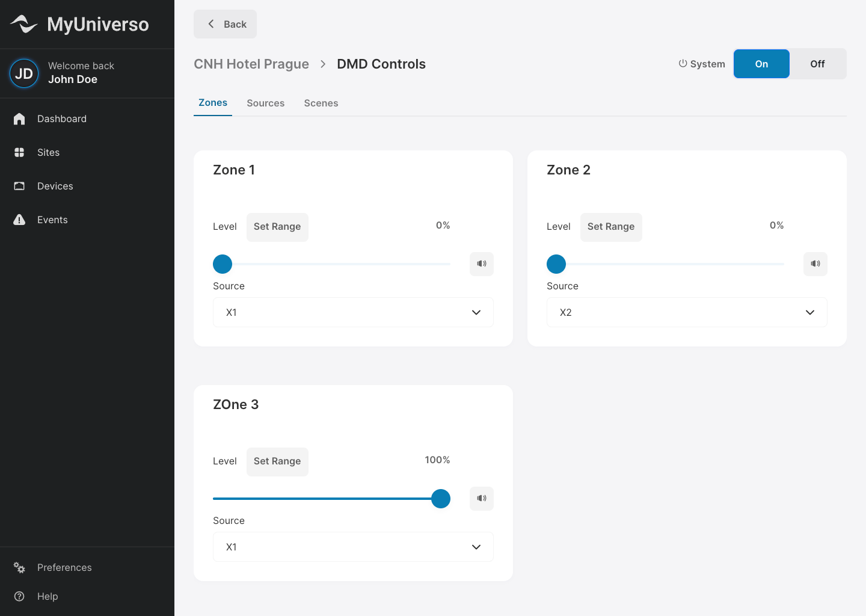
Task: Click the Zone 2 card title
Action: pos(568,170)
